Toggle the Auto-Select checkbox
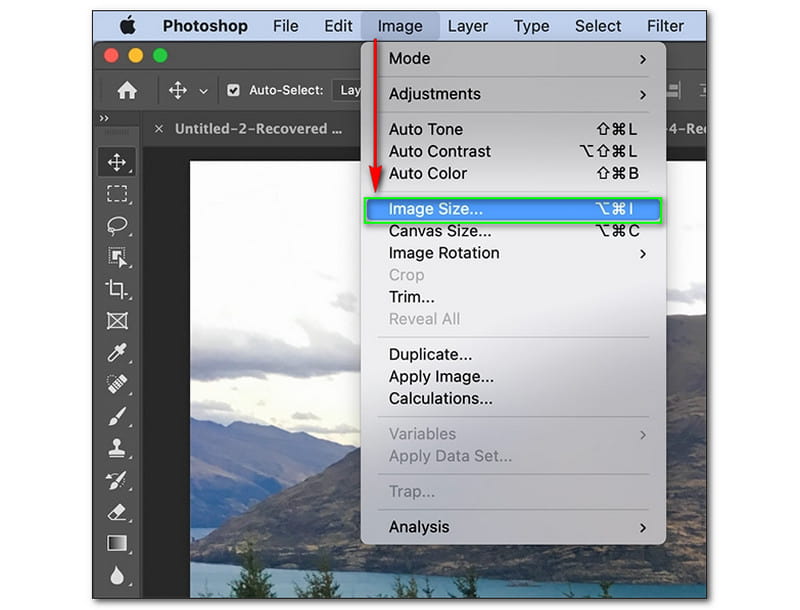The height and width of the screenshot is (610, 800). point(233,90)
